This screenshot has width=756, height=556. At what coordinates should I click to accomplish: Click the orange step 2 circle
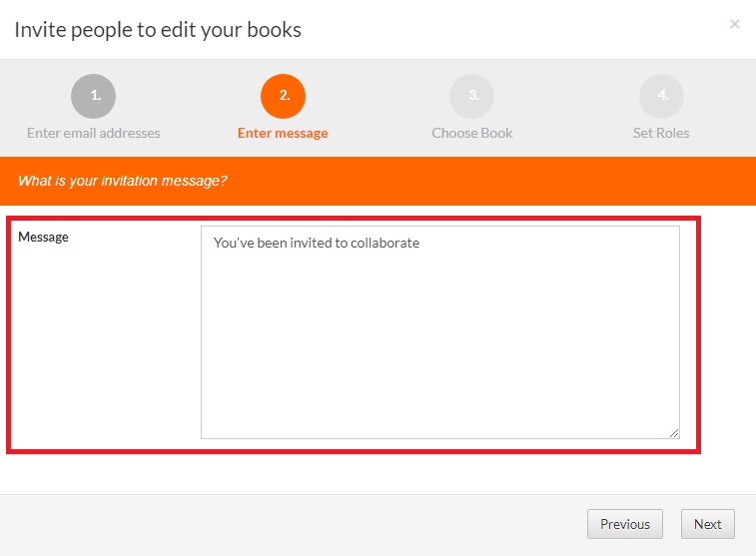point(283,96)
